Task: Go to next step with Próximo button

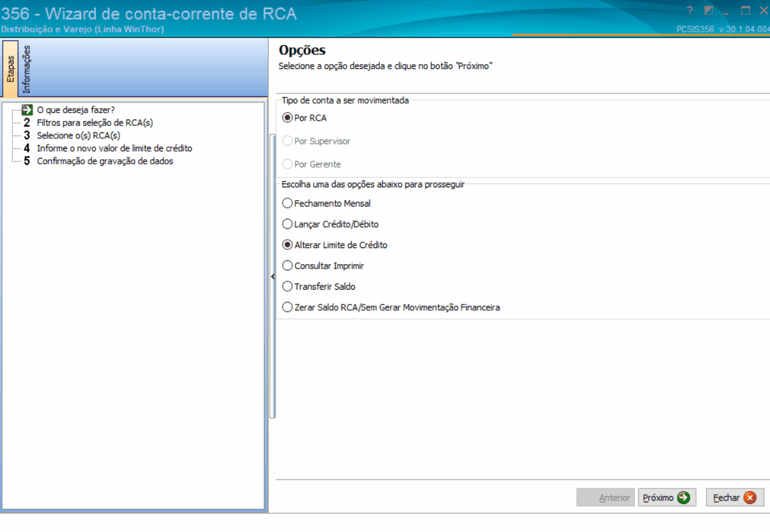Action: (x=667, y=497)
